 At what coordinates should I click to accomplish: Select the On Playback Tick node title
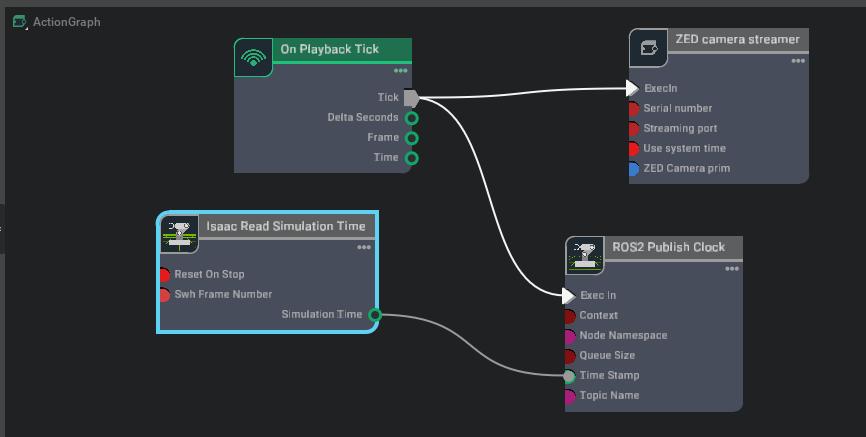tap(330, 49)
